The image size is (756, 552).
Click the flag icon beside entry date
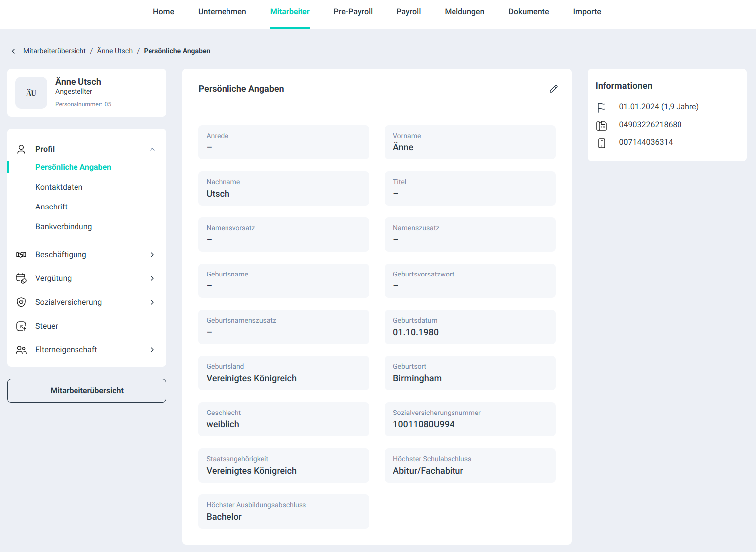pyautogui.click(x=602, y=107)
